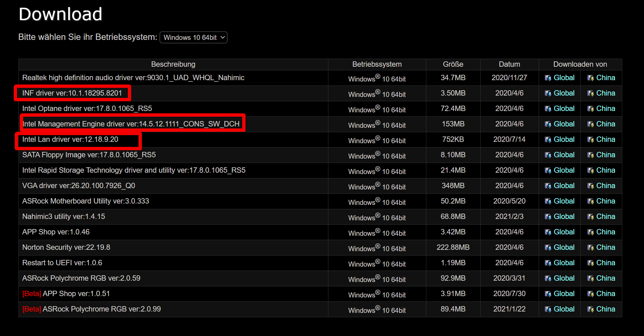The width and height of the screenshot is (644, 336).
Task: Click the ASRock Motherboard Utility ver:3.0.333 text
Action: [86, 201]
